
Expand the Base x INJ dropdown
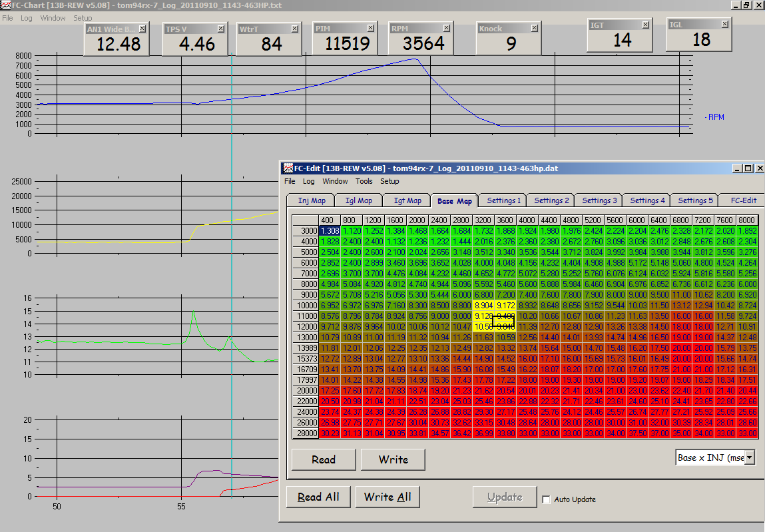click(x=750, y=457)
